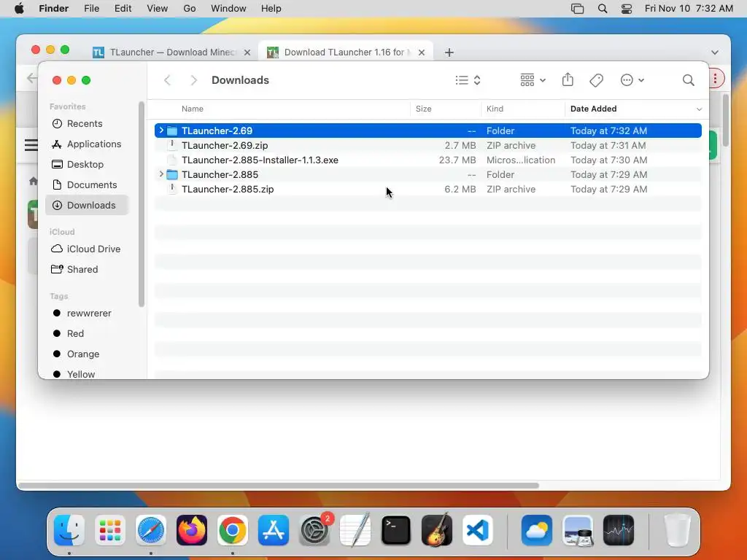
Task: Sort by Kind column header
Action: pyautogui.click(x=495, y=109)
